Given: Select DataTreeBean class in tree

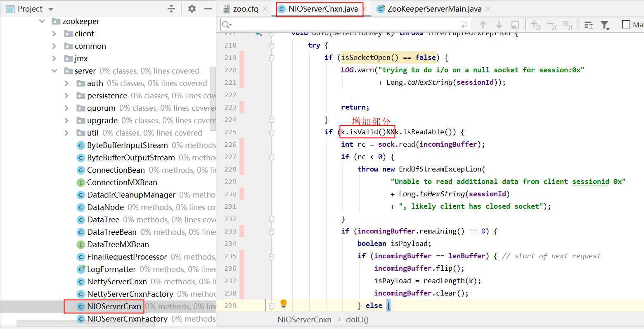Looking at the screenshot, I should click(x=111, y=232).
